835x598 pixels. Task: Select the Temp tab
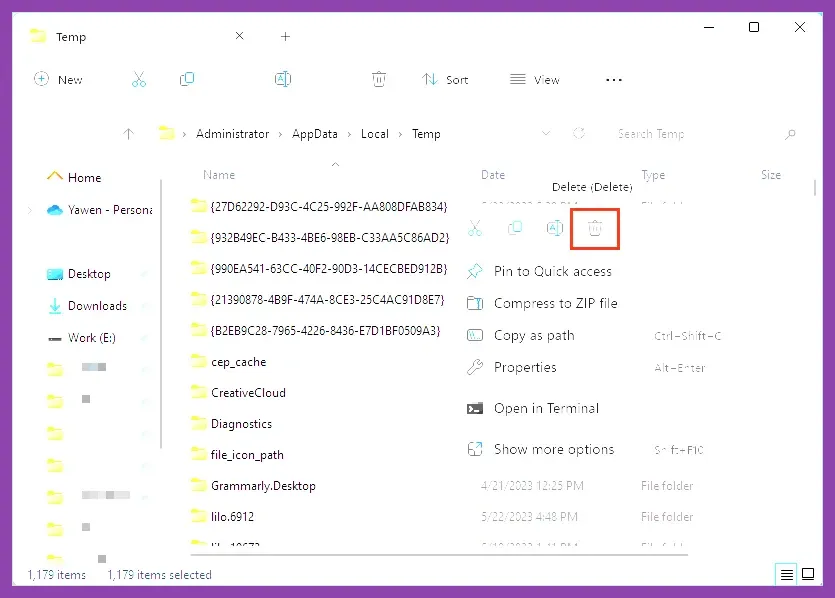pyautogui.click(x=136, y=36)
